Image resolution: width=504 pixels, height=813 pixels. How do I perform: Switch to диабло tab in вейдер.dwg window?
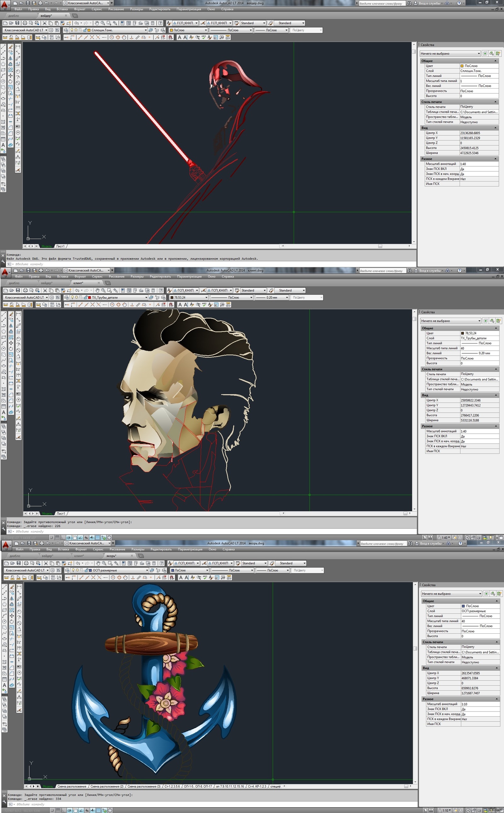pos(13,16)
